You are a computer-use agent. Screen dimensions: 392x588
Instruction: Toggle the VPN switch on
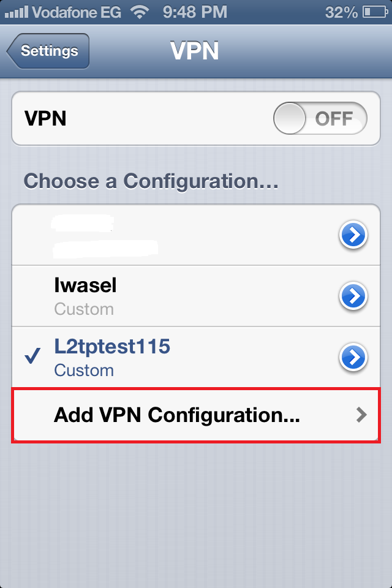click(x=320, y=118)
